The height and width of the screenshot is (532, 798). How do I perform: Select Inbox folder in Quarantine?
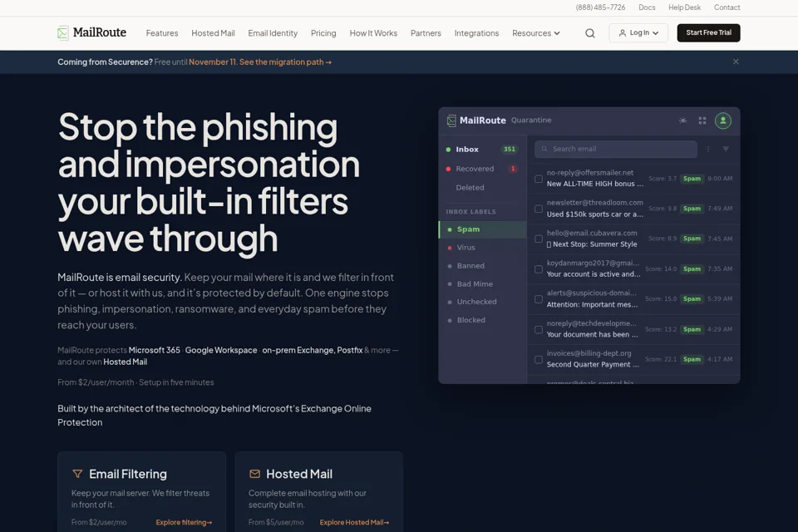point(482,150)
